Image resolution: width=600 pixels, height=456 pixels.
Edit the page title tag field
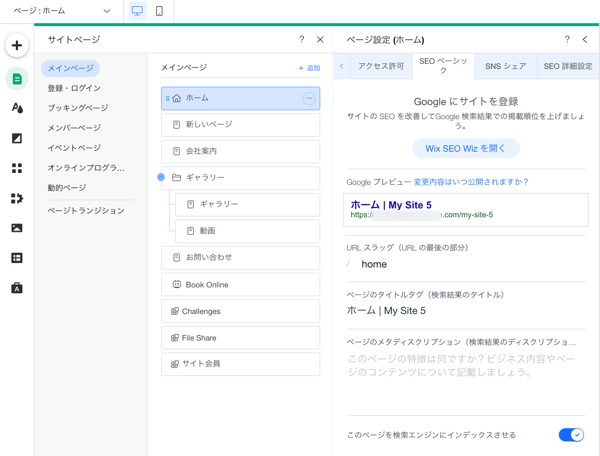click(466, 311)
